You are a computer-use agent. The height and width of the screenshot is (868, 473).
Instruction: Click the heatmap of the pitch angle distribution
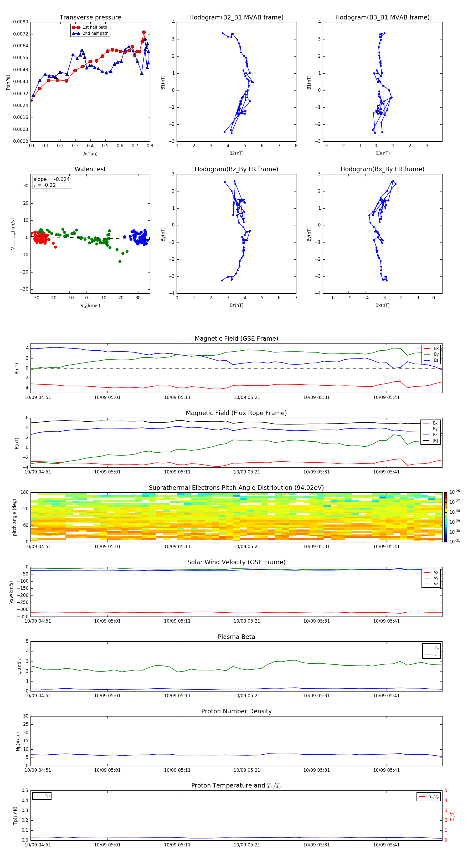click(236, 517)
